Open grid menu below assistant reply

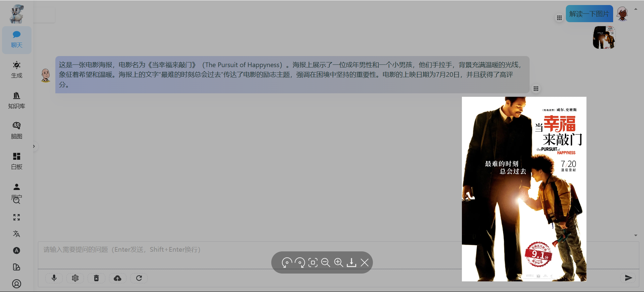pyautogui.click(x=536, y=89)
